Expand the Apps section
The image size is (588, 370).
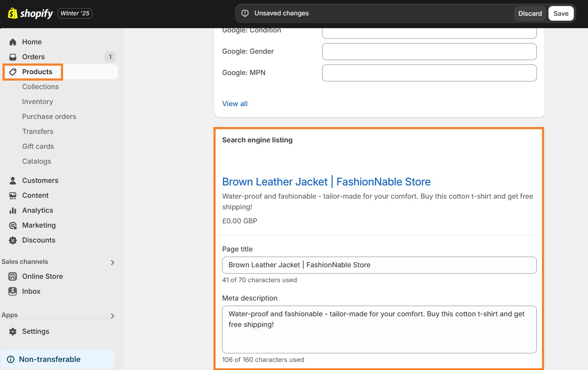112,315
